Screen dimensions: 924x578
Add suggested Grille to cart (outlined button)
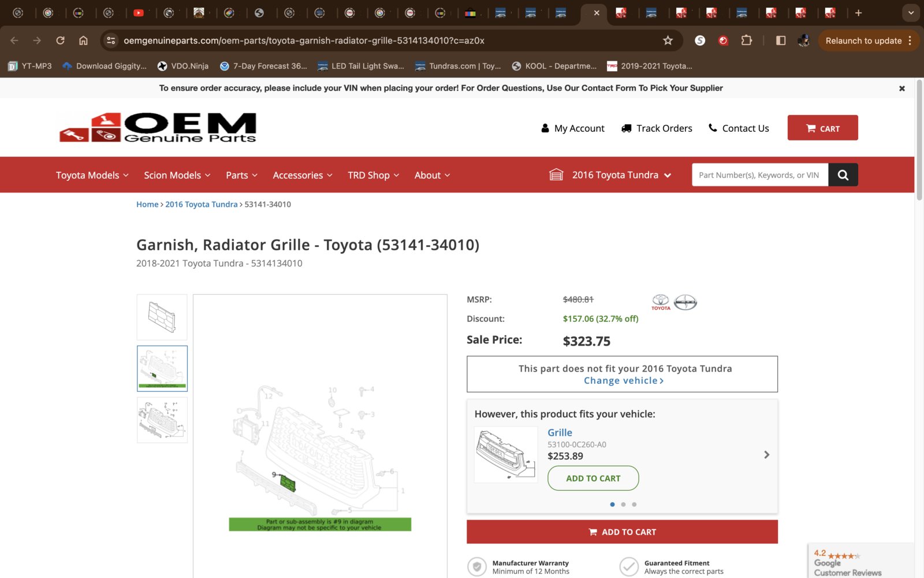(593, 479)
